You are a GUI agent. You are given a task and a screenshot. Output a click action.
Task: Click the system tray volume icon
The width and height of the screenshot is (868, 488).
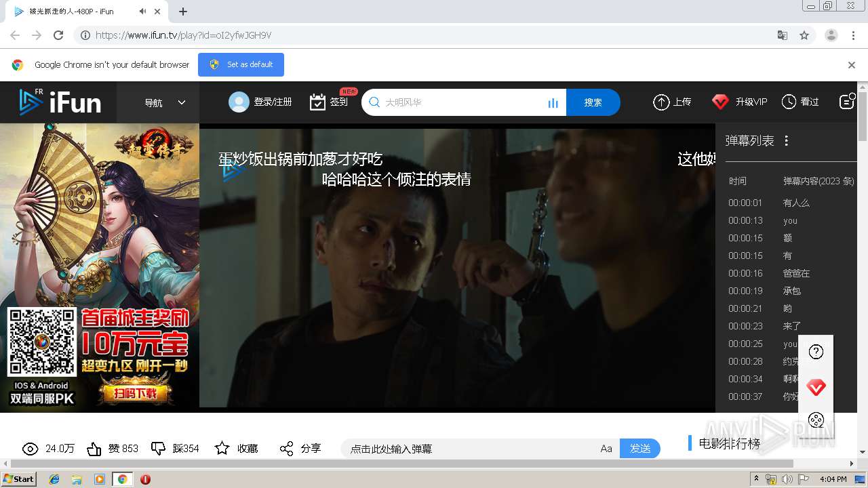point(787,479)
